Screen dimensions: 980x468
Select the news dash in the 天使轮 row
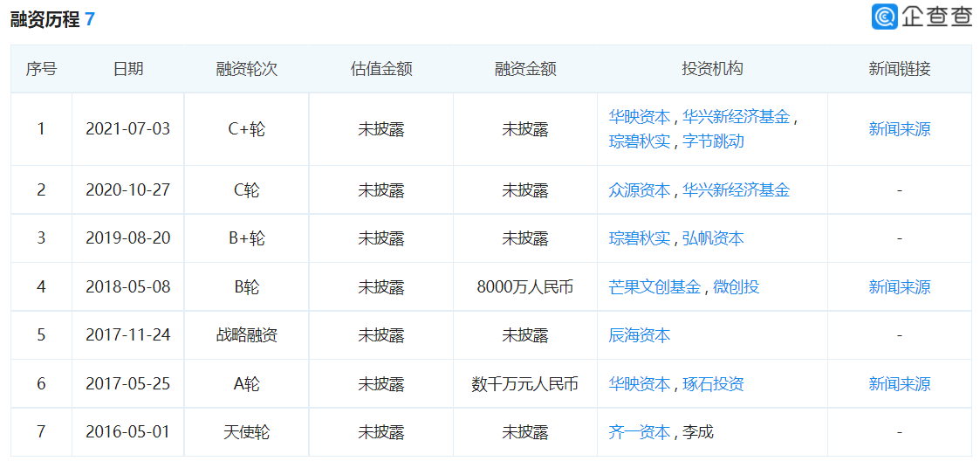(x=900, y=431)
